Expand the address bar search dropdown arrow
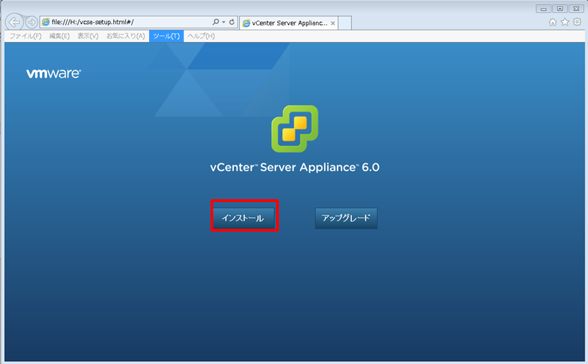This screenshot has width=588, height=364. coord(224,22)
